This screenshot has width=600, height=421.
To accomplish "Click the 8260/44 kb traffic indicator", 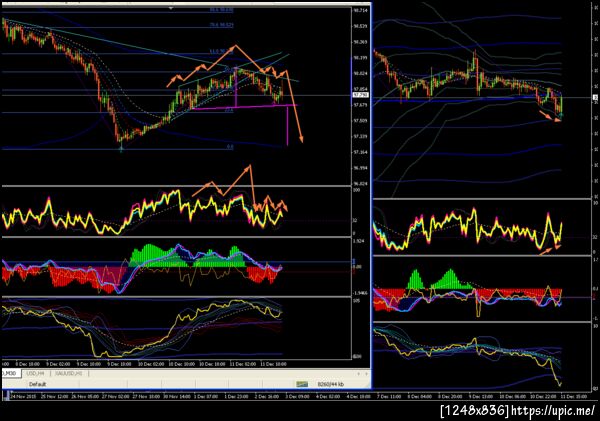I will click(x=331, y=384).
